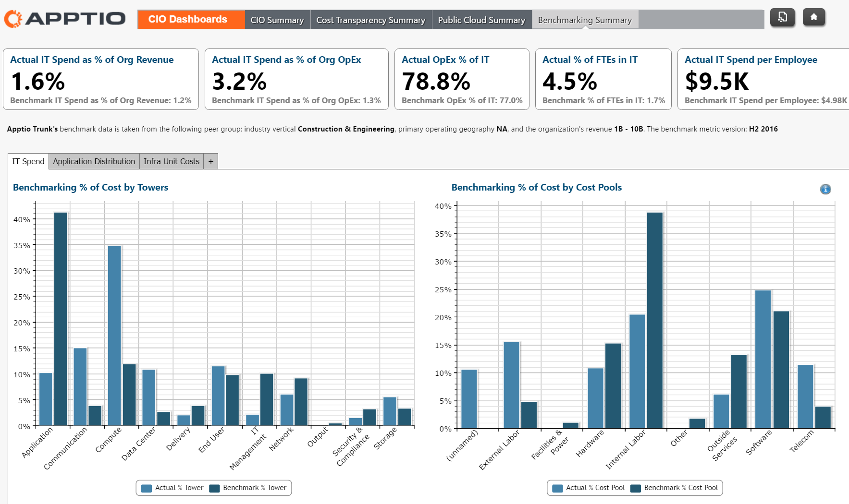This screenshot has width=849, height=504.
Task: Open Actual IT Spend per Employee card
Action: tap(763, 79)
